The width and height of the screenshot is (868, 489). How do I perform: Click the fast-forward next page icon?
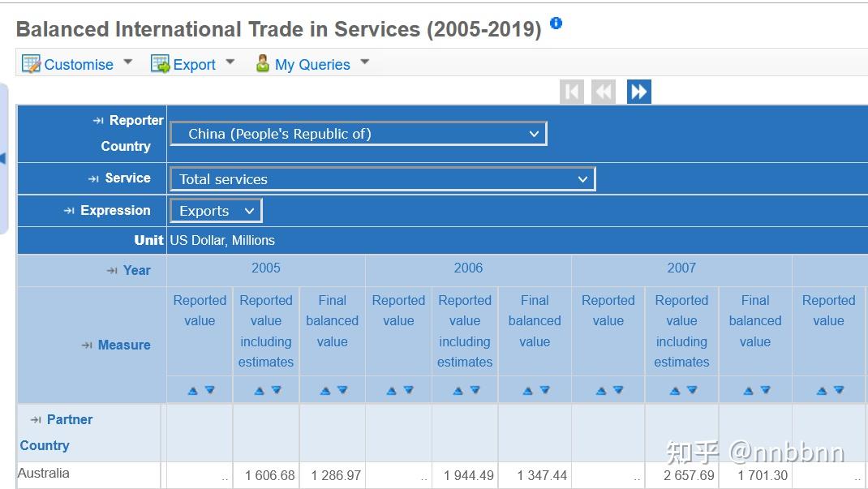coord(638,91)
